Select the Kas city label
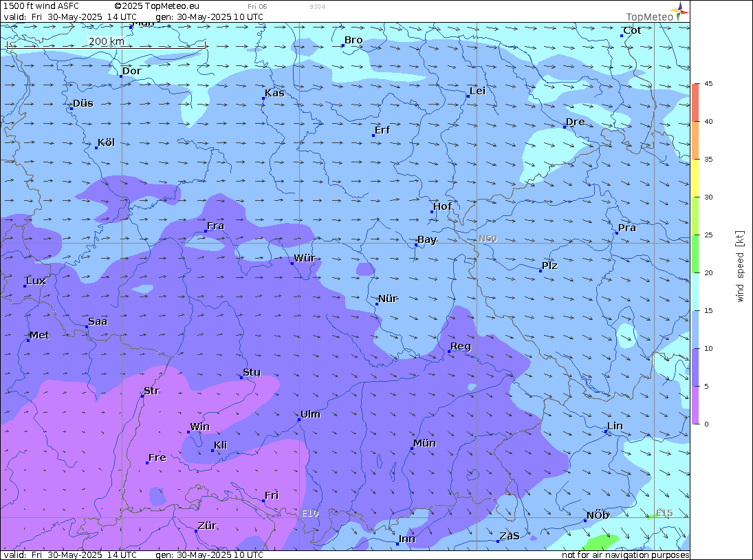This screenshot has height=560, width=753. pyautogui.click(x=274, y=93)
